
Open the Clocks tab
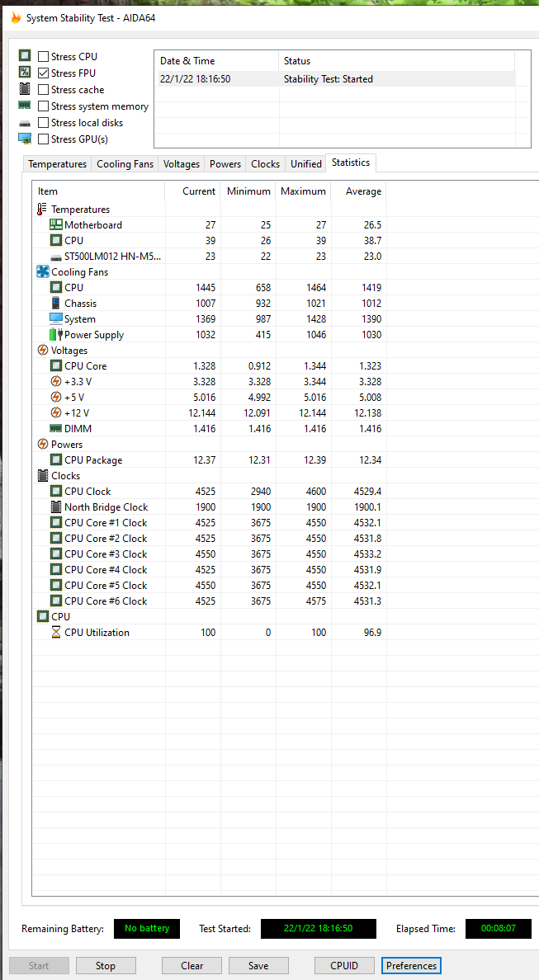click(265, 164)
